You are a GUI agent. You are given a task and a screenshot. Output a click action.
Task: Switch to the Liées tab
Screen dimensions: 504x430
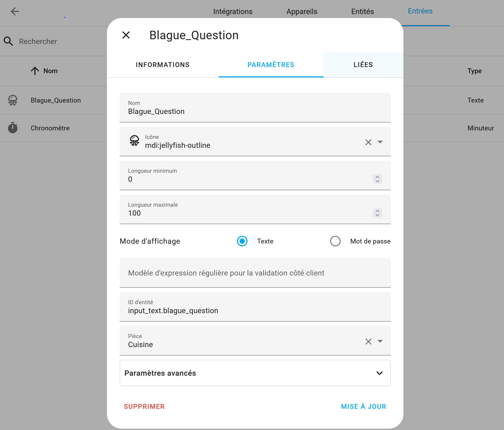click(363, 65)
